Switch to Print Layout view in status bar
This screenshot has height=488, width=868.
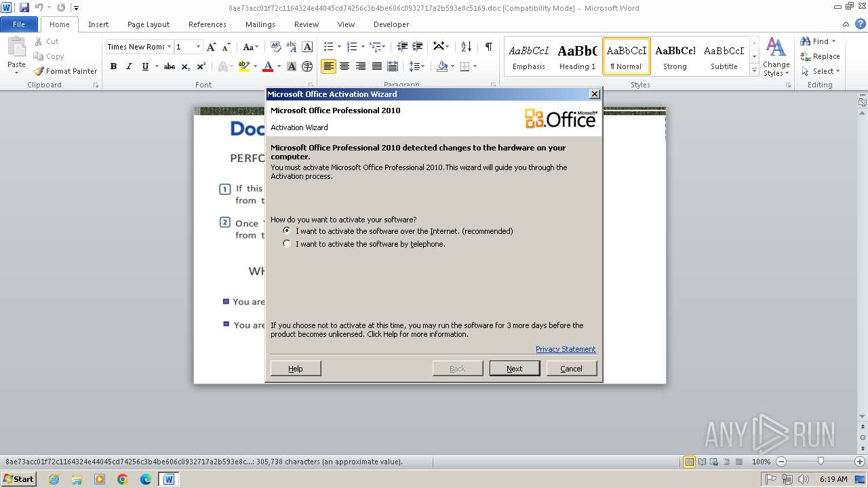point(690,462)
